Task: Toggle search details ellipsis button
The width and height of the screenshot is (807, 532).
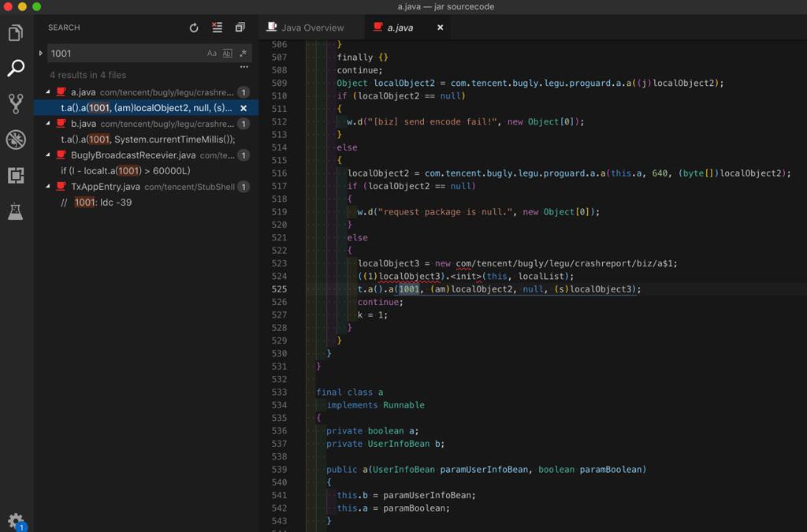Action: click(x=244, y=68)
